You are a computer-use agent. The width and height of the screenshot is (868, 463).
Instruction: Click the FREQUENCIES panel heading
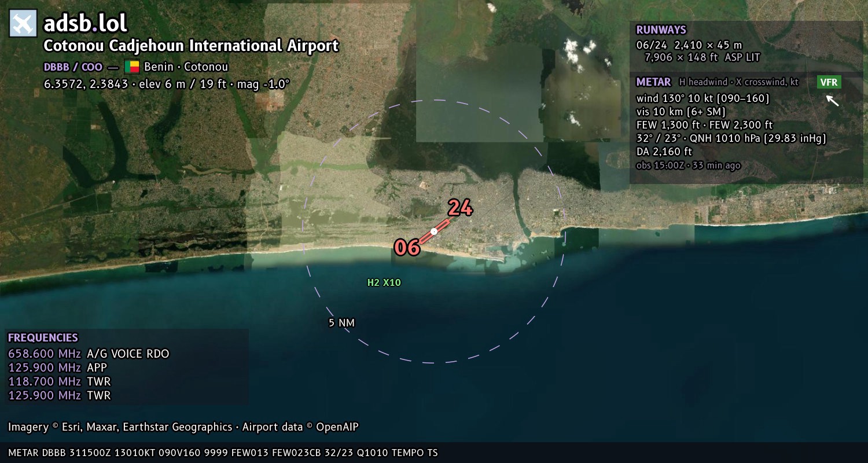point(43,338)
